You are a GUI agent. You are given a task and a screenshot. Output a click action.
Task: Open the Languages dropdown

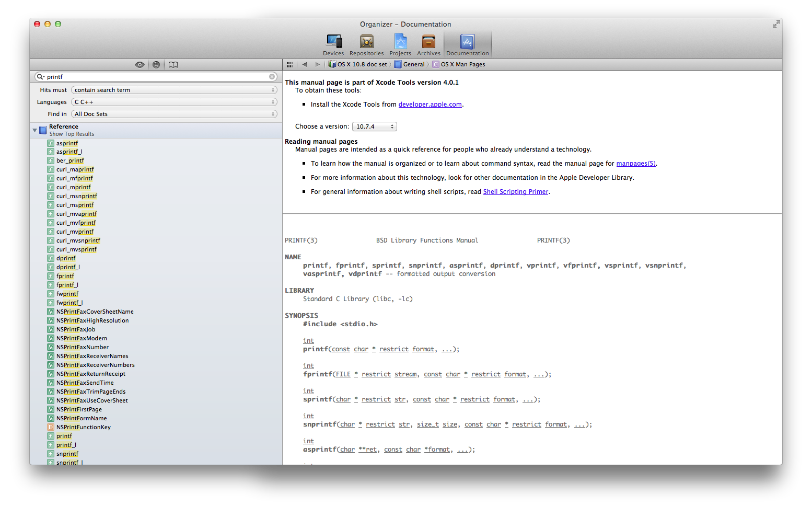174,102
